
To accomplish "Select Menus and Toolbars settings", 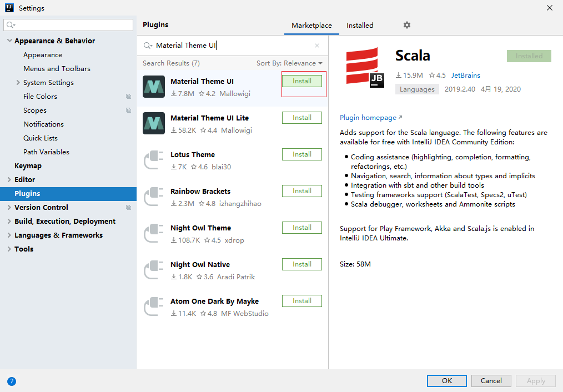I will 57,68.
